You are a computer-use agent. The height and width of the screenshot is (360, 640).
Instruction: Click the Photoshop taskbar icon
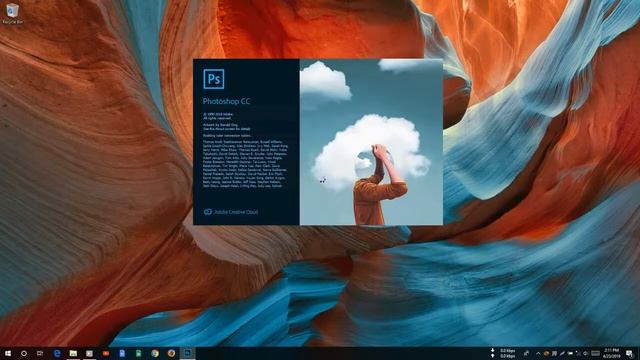point(187,353)
